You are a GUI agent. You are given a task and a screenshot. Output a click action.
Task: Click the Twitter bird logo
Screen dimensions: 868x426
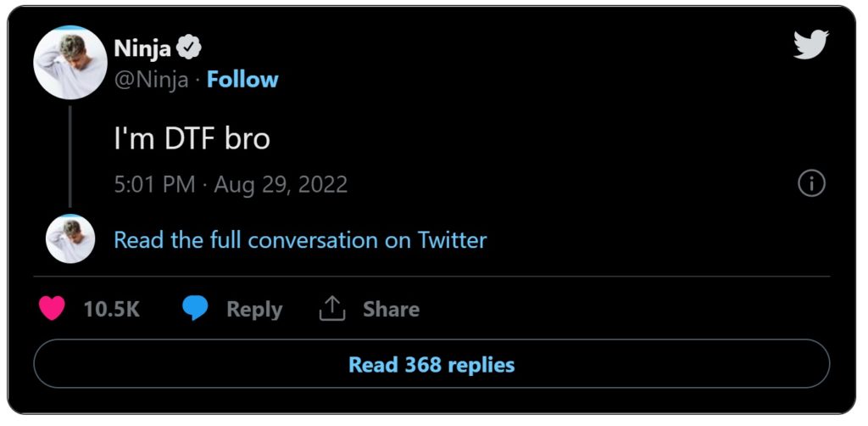810,44
